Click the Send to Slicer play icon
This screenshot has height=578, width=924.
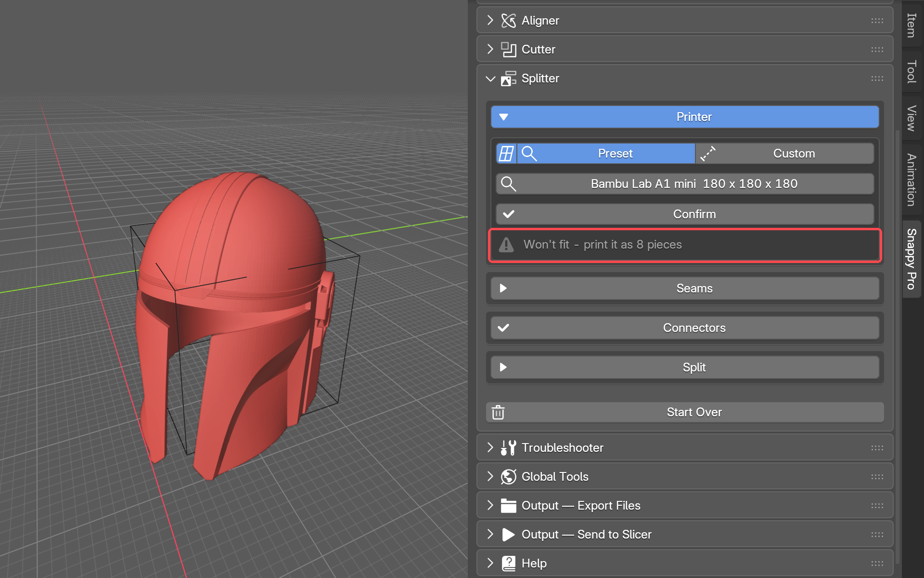point(508,535)
